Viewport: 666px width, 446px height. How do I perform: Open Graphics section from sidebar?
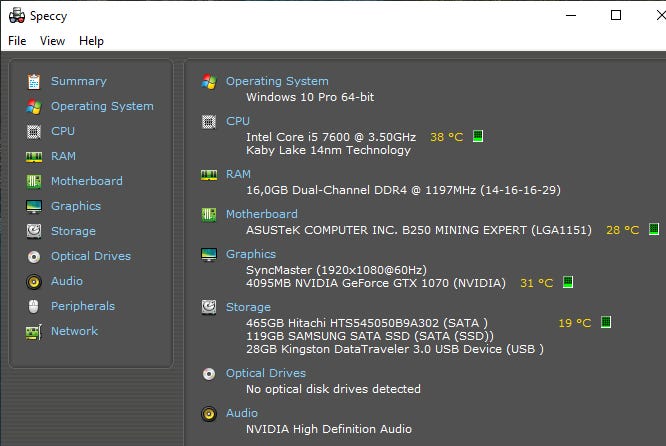[x=76, y=206]
